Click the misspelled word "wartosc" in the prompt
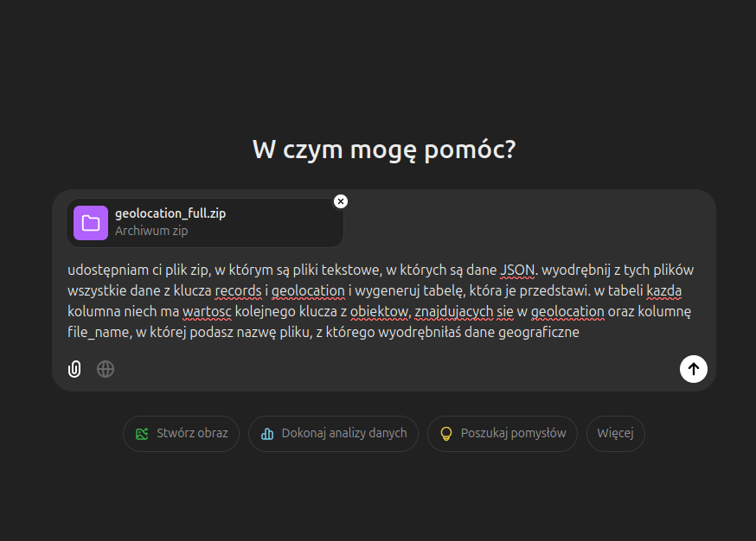Screen dimensions: 756x541 click(207, 312)
